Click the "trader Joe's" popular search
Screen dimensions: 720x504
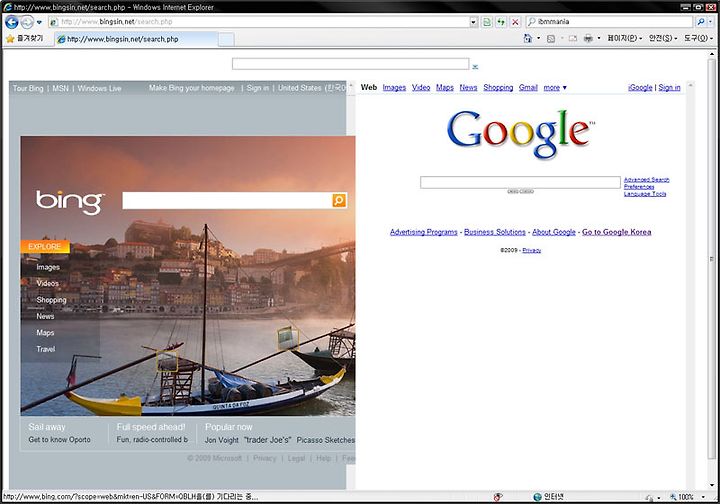point(267,440)
